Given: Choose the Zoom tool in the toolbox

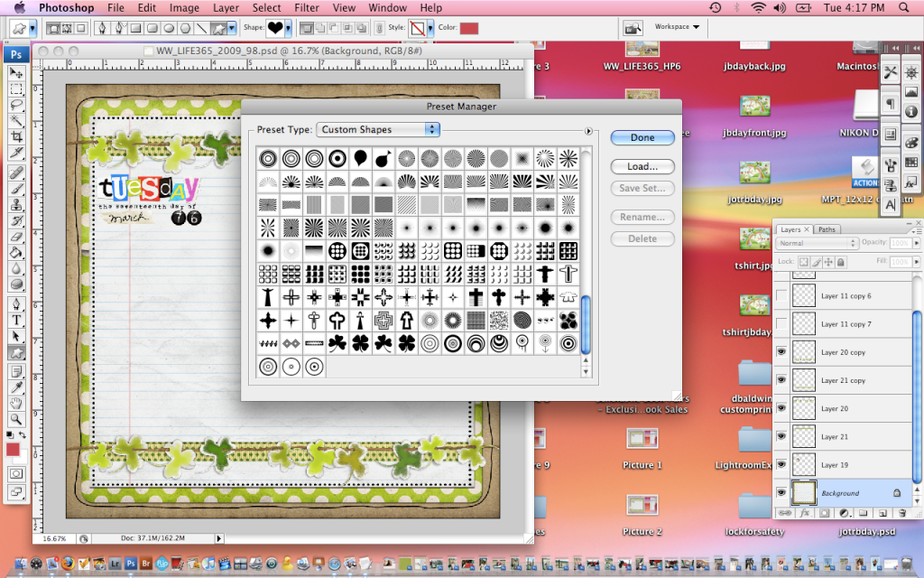Looking at the screenshot, I should pyautogui.click(x=16, y=419).
